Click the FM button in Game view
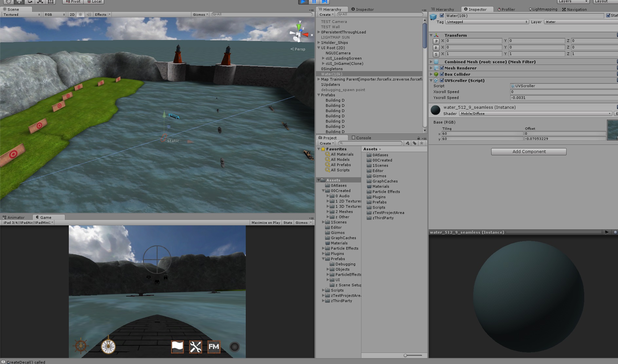618x364 pixels. (x=214, y=347)
